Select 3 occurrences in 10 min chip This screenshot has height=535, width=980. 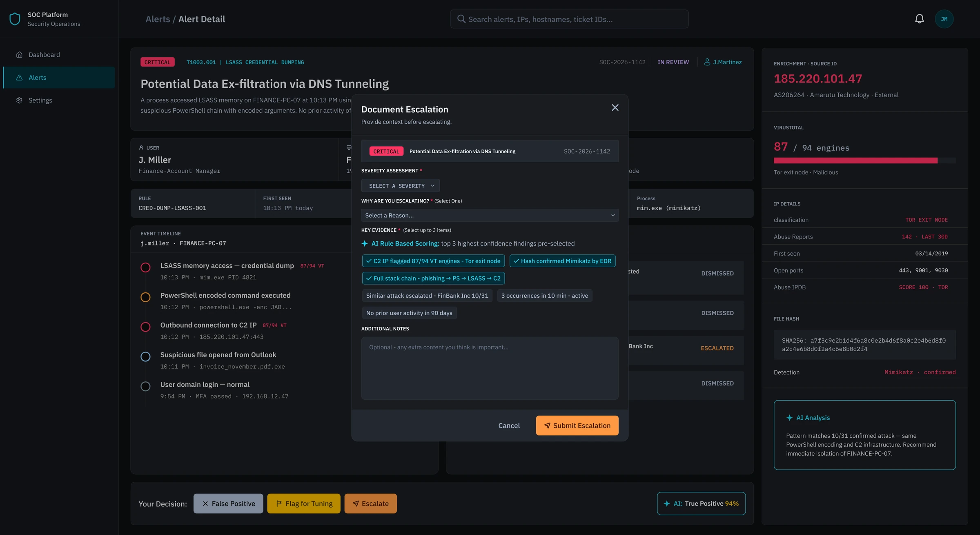(x=545, y=296)
